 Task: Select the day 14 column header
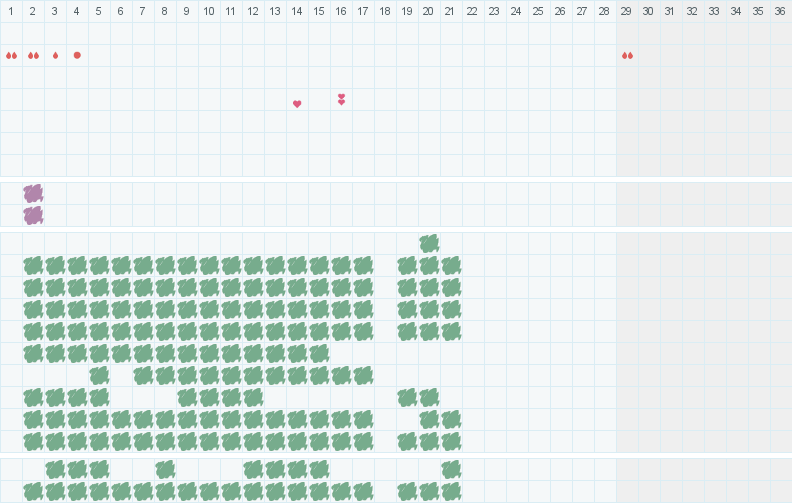point(297,11)
